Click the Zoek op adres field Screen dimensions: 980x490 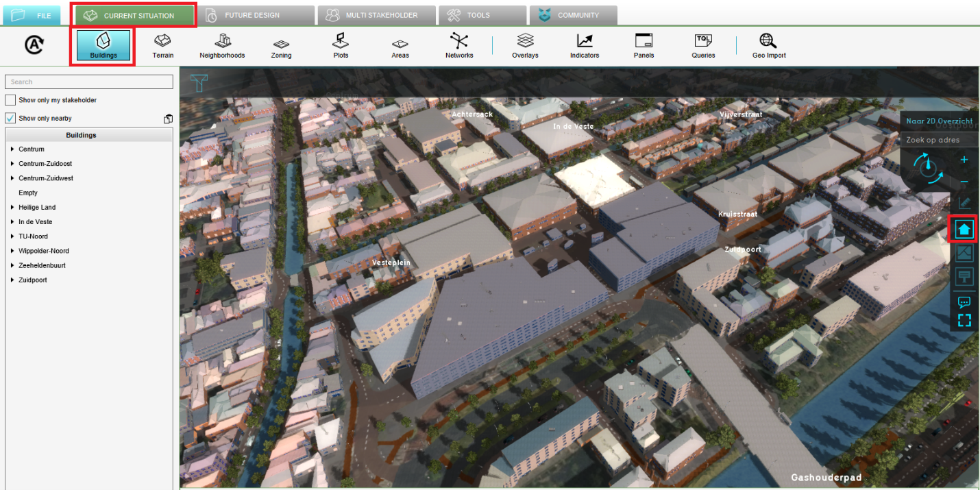pyautogui.click(x=939, y=140)
